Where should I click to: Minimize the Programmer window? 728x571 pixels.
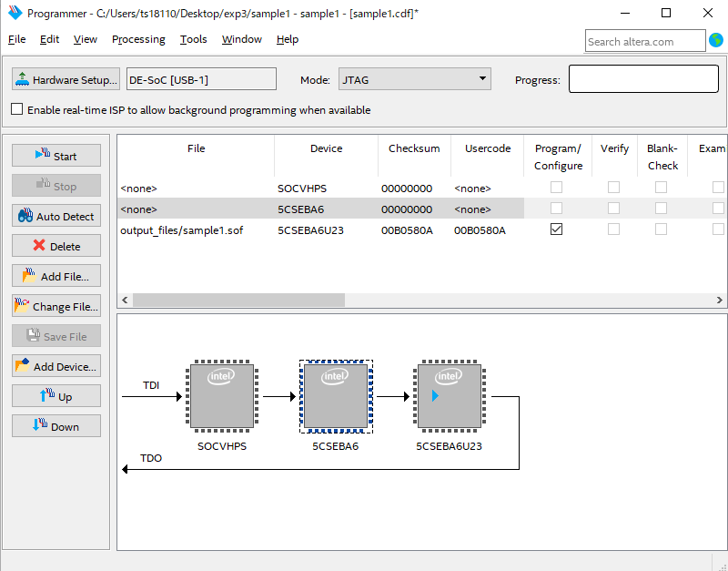click(625, 13)
